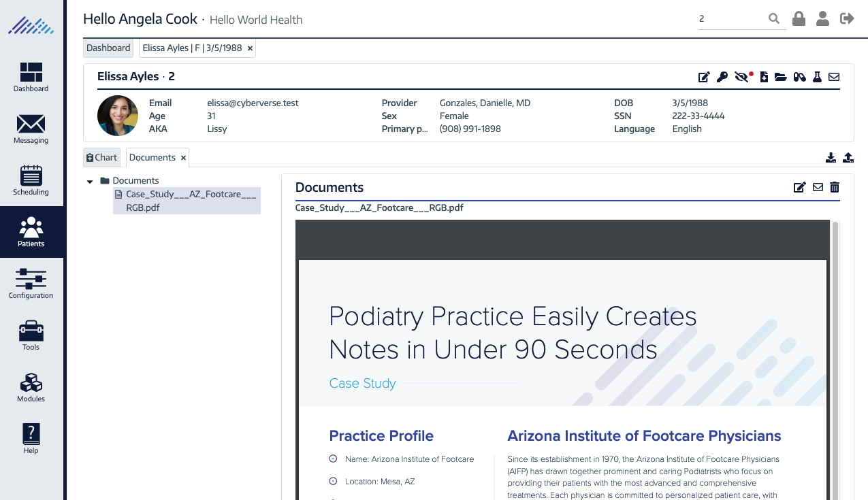Open the Dashboard sidebar item
Screen dimensions: 868x500
tap(31, 78)
